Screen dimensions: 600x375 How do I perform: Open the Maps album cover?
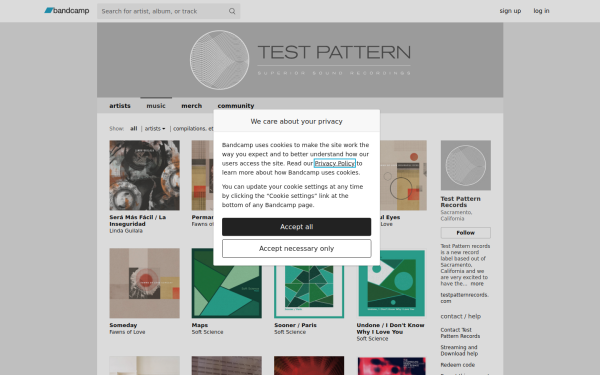227,283
